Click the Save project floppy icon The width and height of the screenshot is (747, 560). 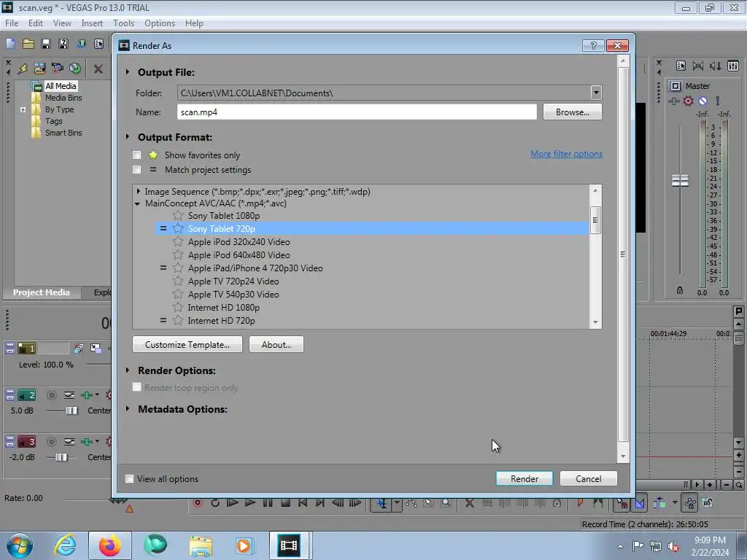(46, 44)
